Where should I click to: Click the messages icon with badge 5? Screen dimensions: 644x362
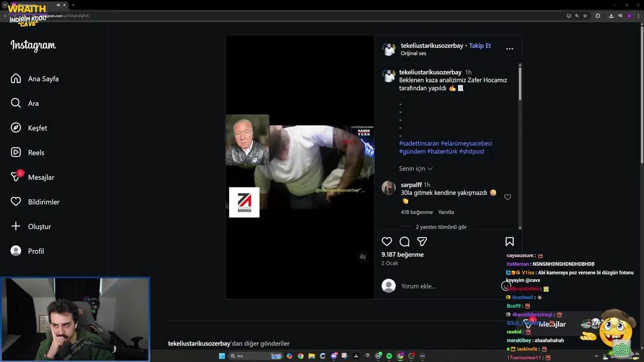click(x=17, y=176)
